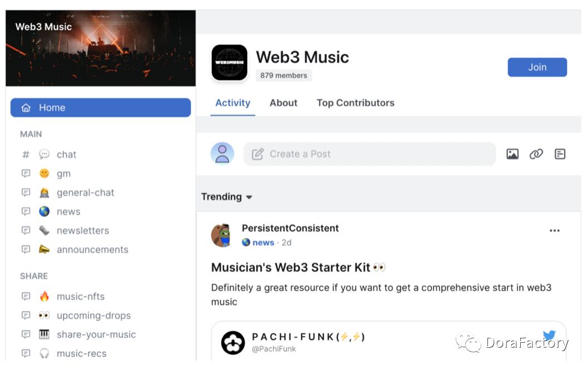Click the news globe icon in the sidebar

(x=44, y=211)
